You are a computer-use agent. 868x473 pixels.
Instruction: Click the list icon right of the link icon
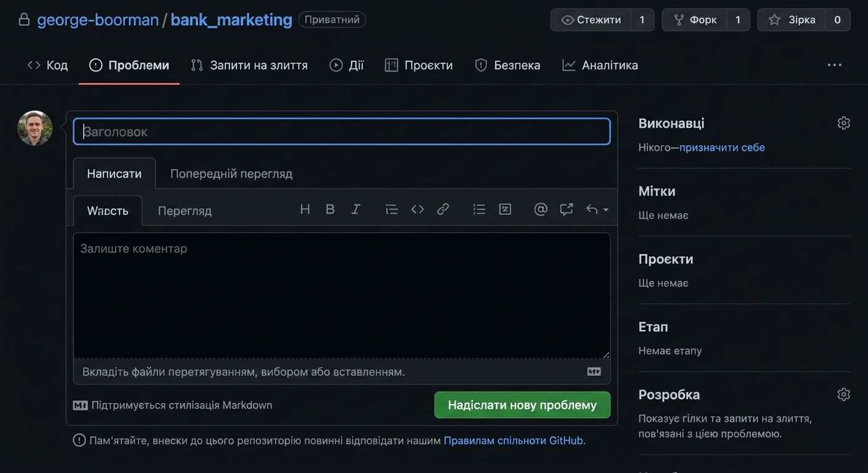[479, 209]
